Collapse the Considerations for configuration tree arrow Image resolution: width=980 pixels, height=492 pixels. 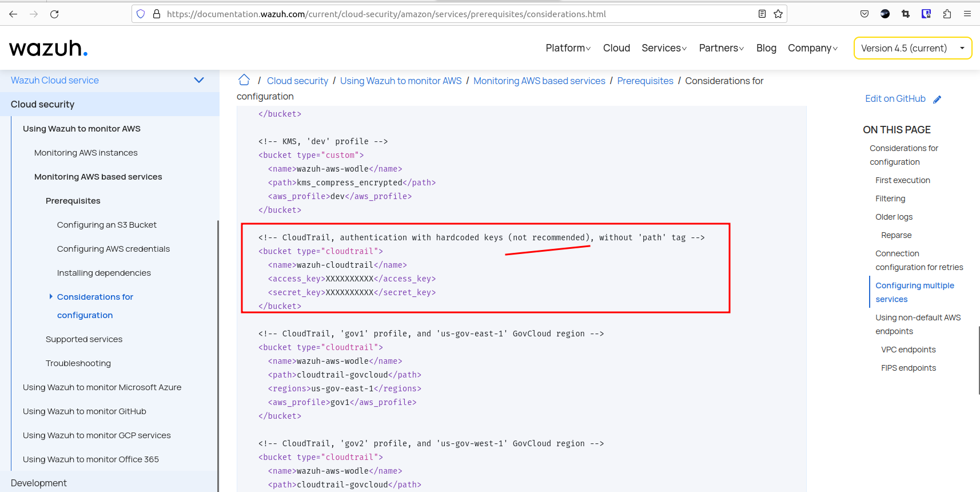[51, 296]
